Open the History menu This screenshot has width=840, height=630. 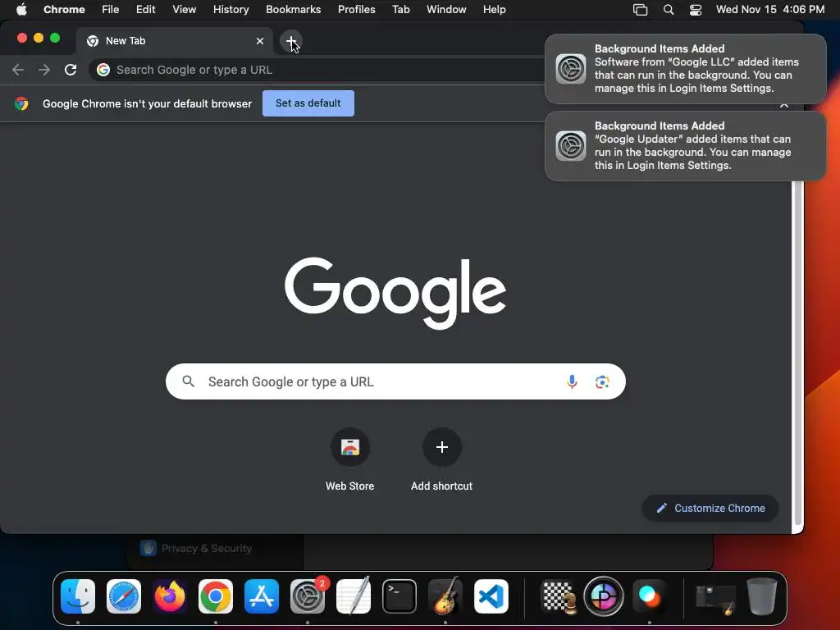coord(231,10)
